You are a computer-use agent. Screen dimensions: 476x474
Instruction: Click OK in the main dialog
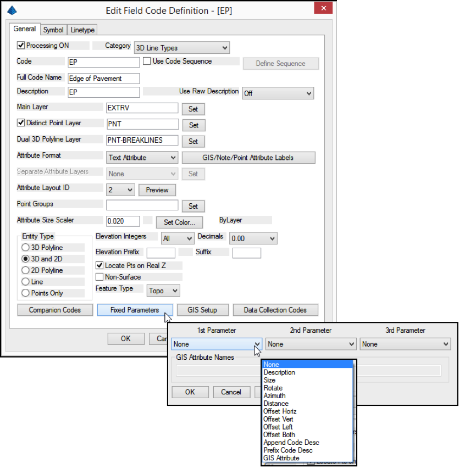pyautogui.click(x=126, y=339)
